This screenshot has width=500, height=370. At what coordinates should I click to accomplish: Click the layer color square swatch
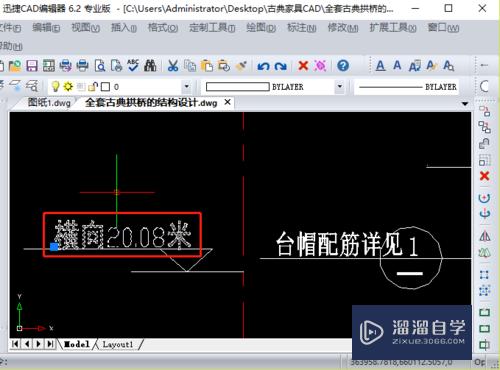coord(105,87)
